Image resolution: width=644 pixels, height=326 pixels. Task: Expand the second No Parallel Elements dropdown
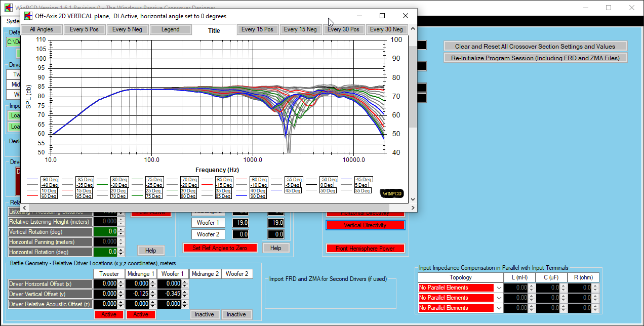click(x=498, y=298)
